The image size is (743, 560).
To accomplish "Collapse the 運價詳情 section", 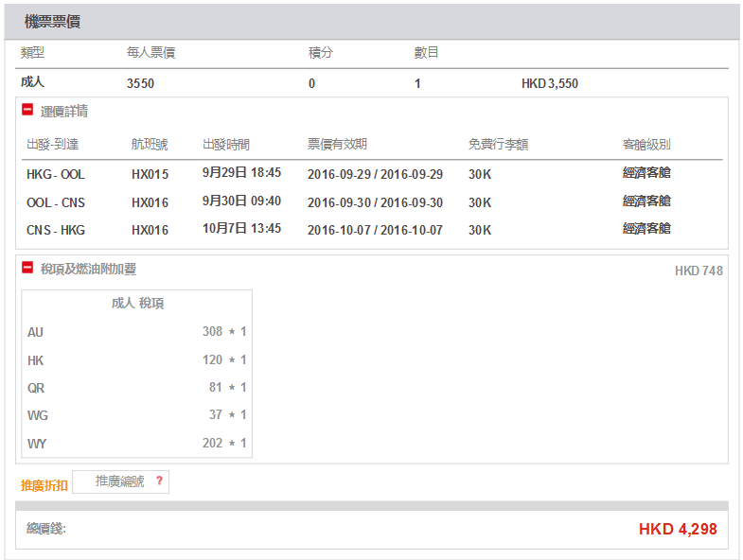I will pyautogui.click(x=27, y=110).
